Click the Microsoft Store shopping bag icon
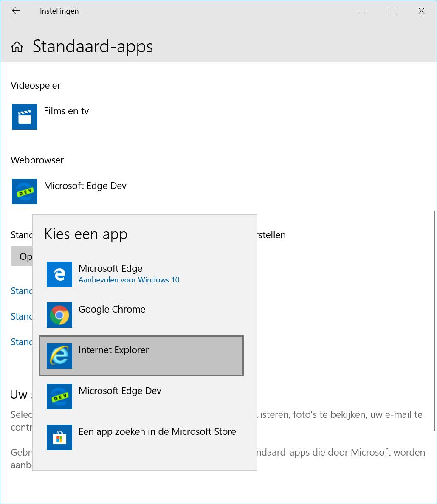437x504 pixels. click(59, 437)
